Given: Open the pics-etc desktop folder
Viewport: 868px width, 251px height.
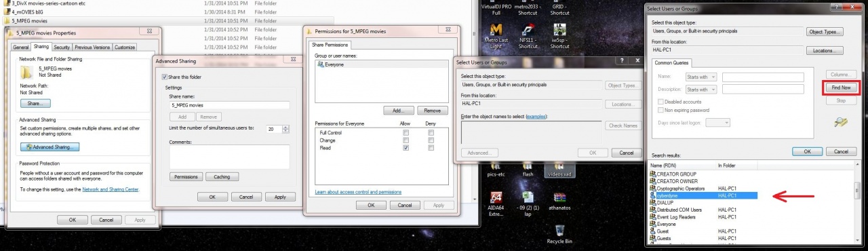Looking at the screenshot, I should point(496,169).
